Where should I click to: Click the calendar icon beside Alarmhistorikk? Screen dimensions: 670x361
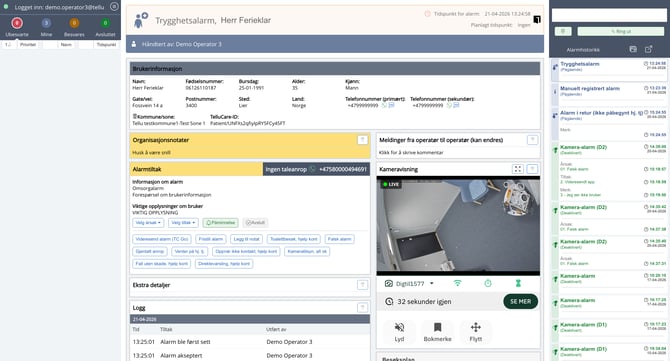tap(633, 49)
